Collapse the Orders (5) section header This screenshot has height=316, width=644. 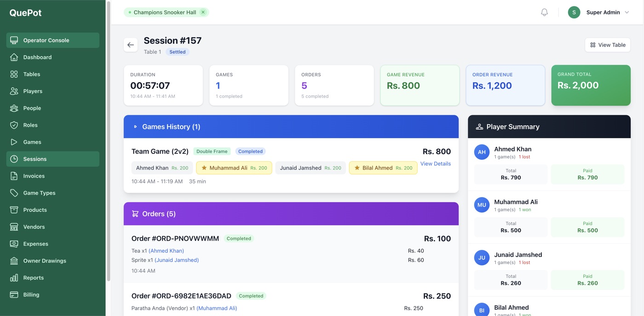pyautogui.click(x=291, y=214)
